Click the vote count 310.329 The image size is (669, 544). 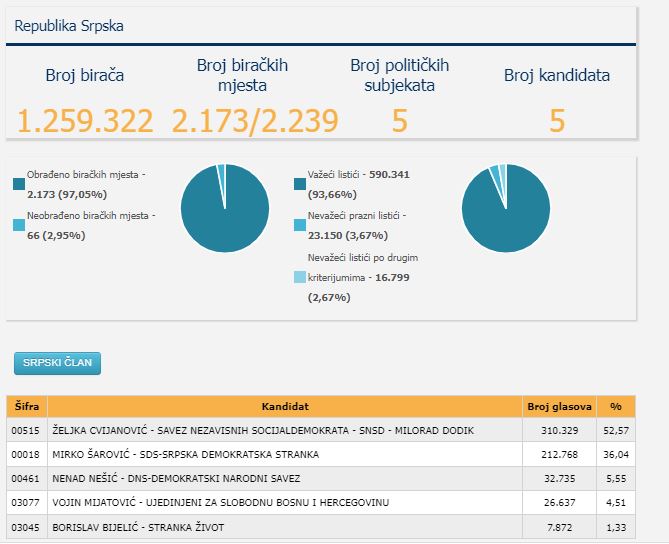(x=559, y=431)
